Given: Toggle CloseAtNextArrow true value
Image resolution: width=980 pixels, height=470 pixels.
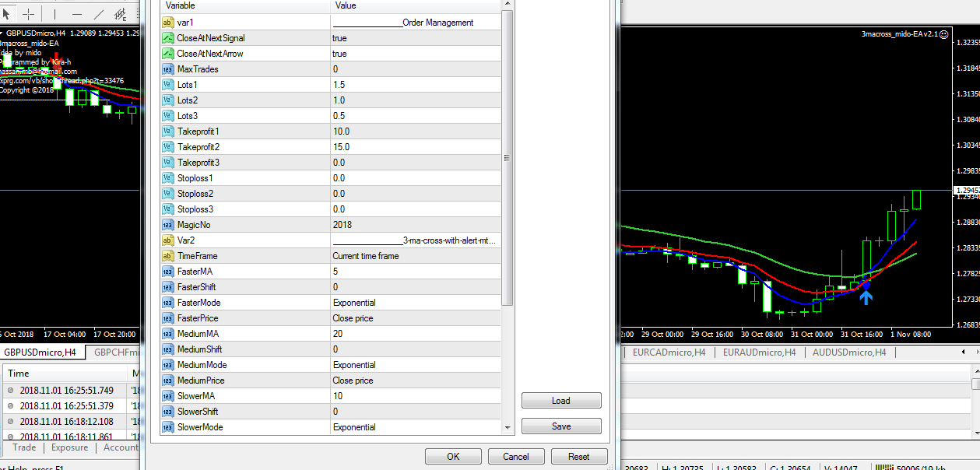Looking at the screenshot, I should point(416,54).
